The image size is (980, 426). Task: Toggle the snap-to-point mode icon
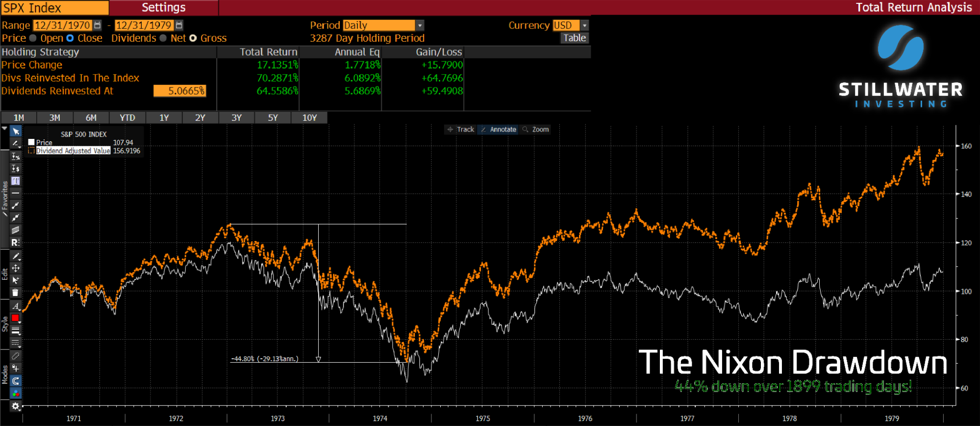tap(16, 368)
